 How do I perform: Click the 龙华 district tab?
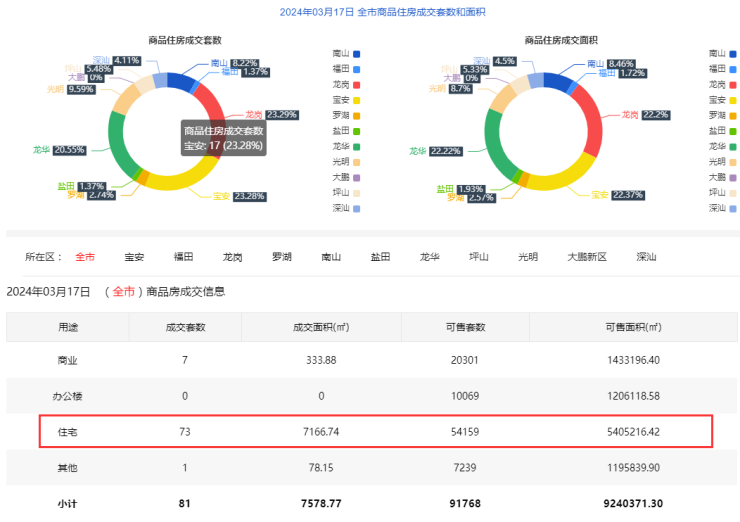tap(429, 257)
